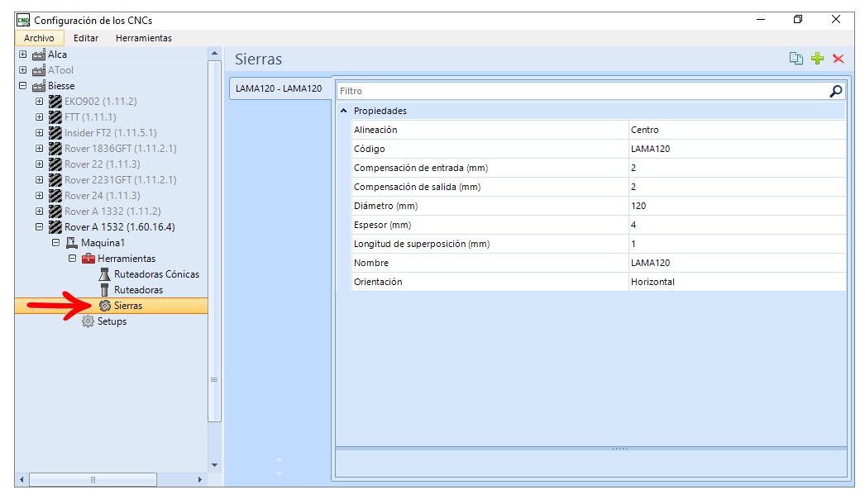Click Compensación de entrada value 2
Screen dimensions: 865x504
click(737, 169)
